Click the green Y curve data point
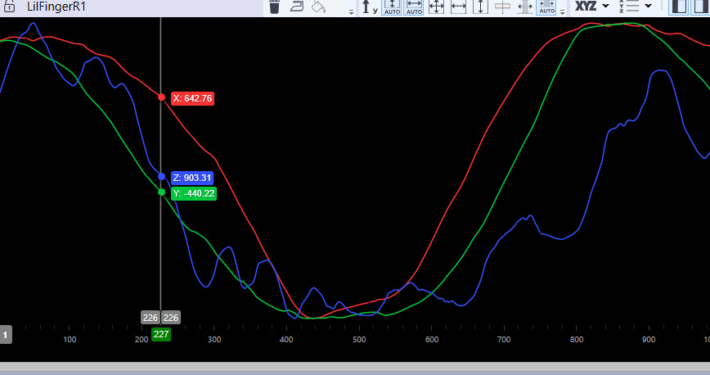The height and width of the screenshot is (375, 710). (x=161, y=192)
